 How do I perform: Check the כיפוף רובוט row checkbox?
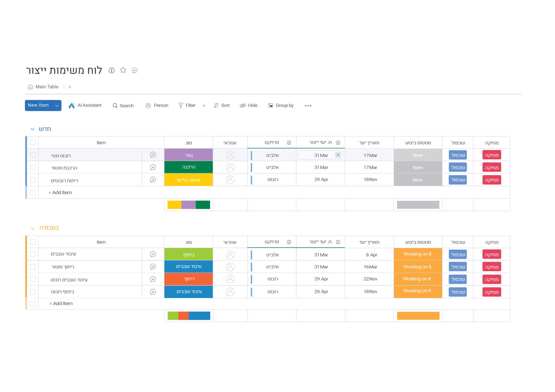click(33, 292)
